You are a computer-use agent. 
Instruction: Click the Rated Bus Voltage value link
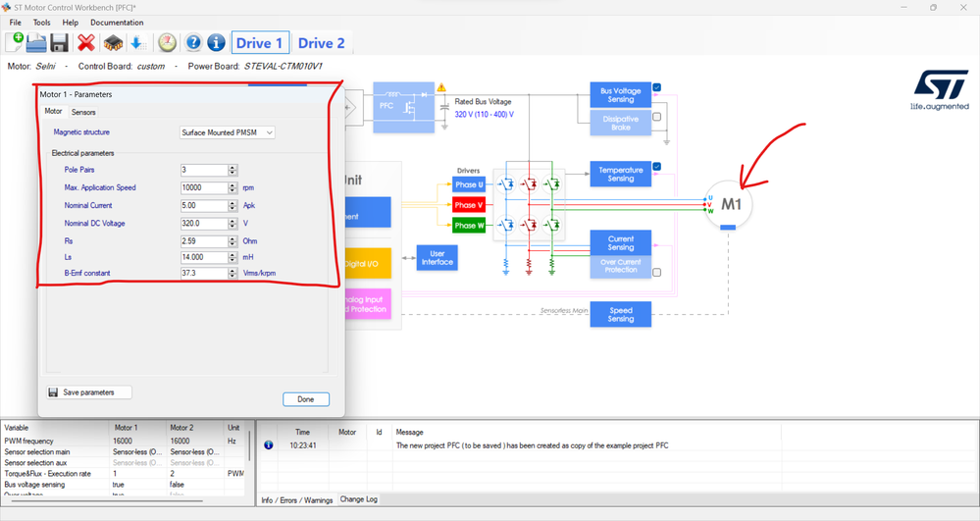pyautogui.click(x=485, y=115)
